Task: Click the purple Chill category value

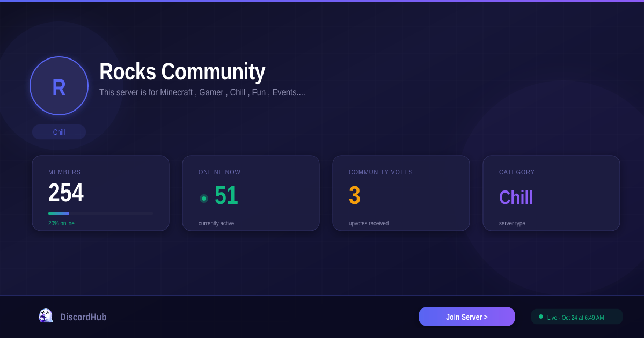Action: 516,197
